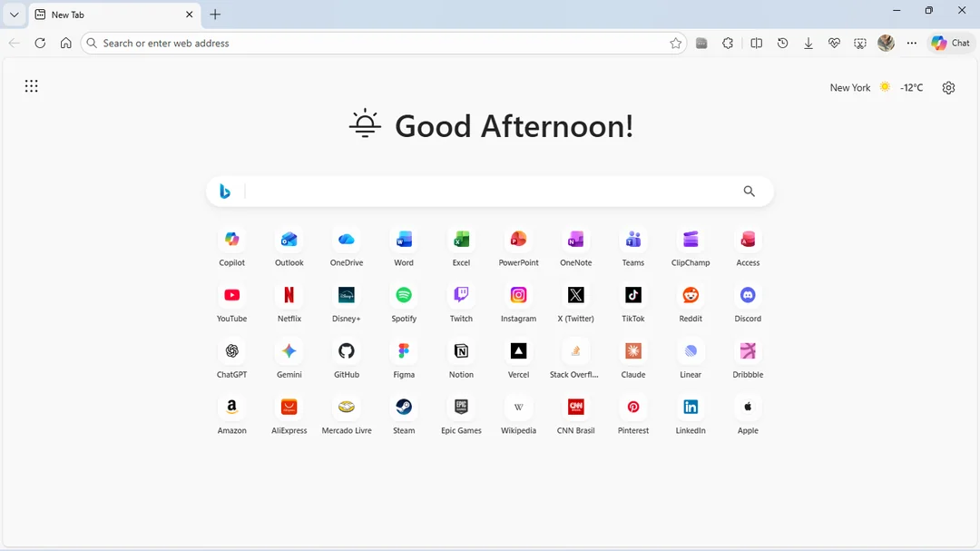Launch the Excel shortcut
The image size is (980, 551).
click(461, 247)
